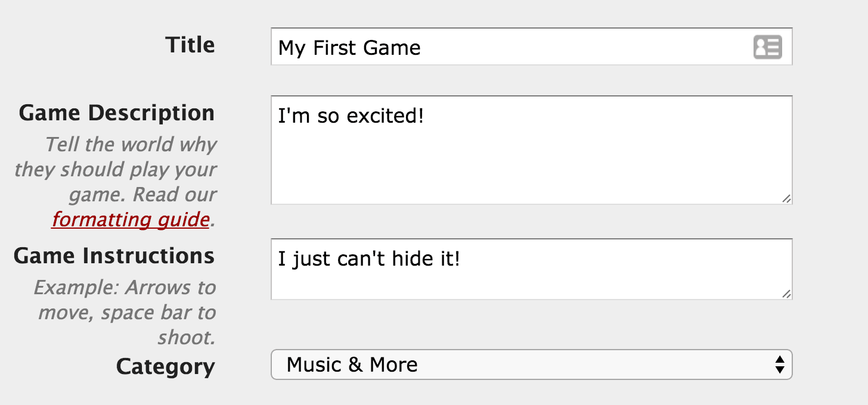Click the 'My First Game' text
This screenshot has width=868, height=405.
pos(349,48)
